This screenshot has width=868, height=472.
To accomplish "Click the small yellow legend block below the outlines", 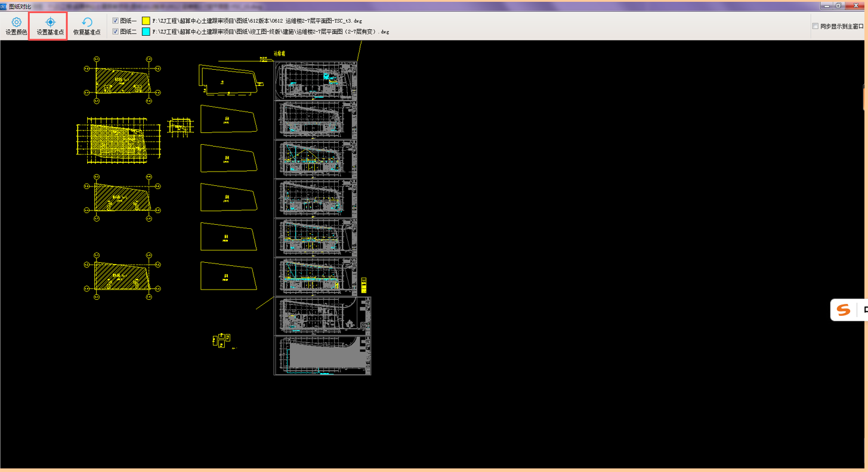I will point(221,340).
